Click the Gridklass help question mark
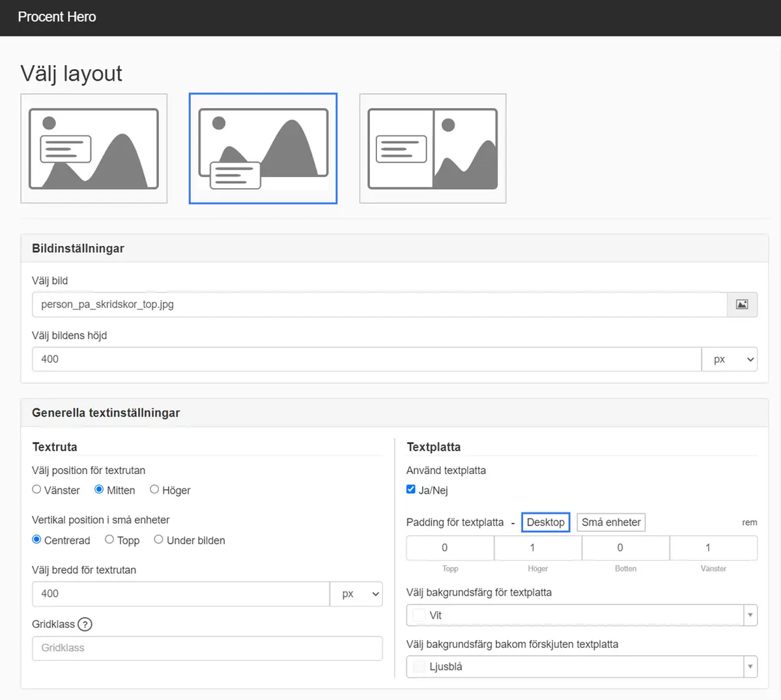Image resolution: width=781 pixels, height=700 pixels. click(x=85, y=624)
